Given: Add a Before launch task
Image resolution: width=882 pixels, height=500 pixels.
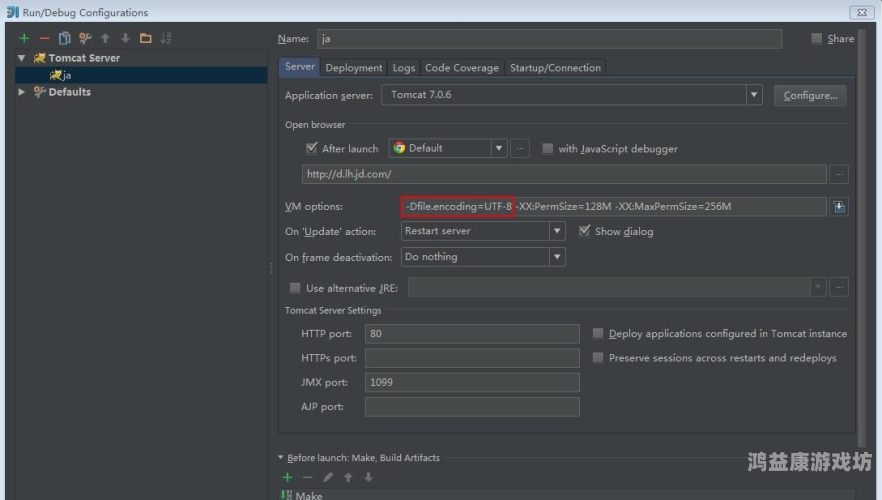Looking at the screenshot, I should (x=287, y=478).
